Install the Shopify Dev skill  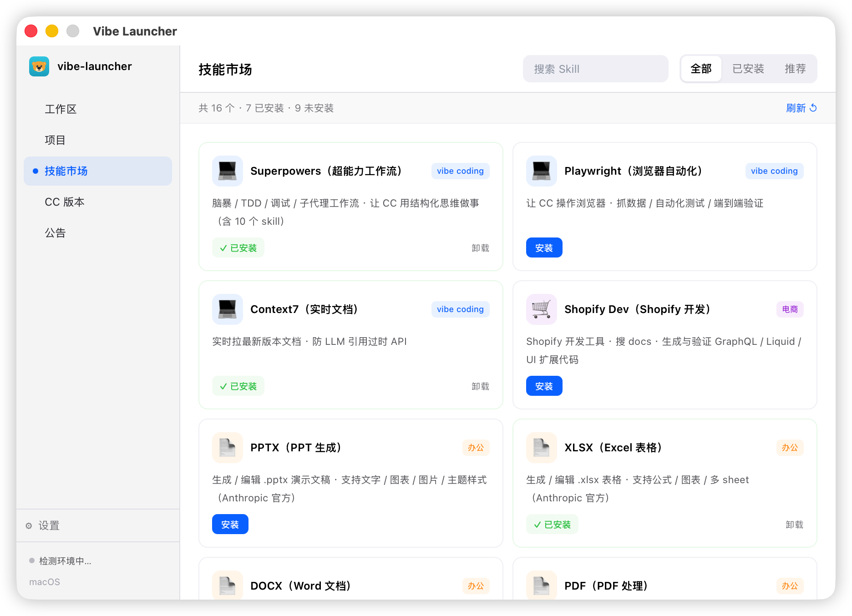pyautogui.click(x=544, y=386)
